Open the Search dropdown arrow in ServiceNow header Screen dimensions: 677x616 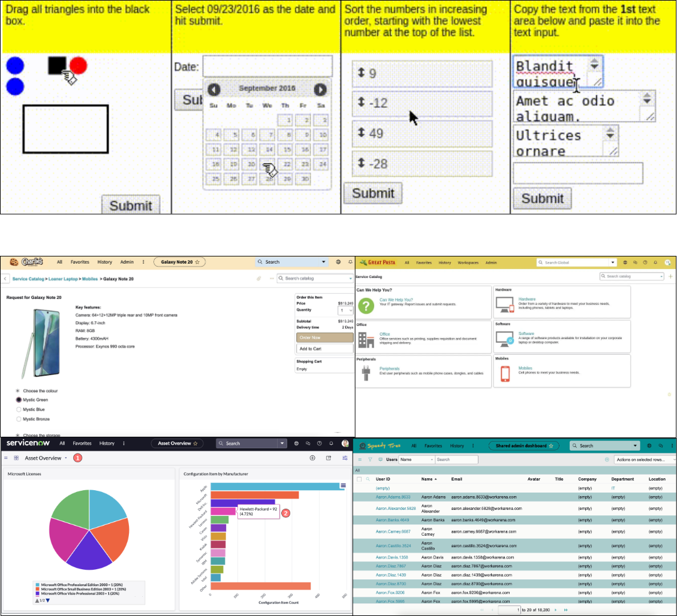click(x=282, y=443)
